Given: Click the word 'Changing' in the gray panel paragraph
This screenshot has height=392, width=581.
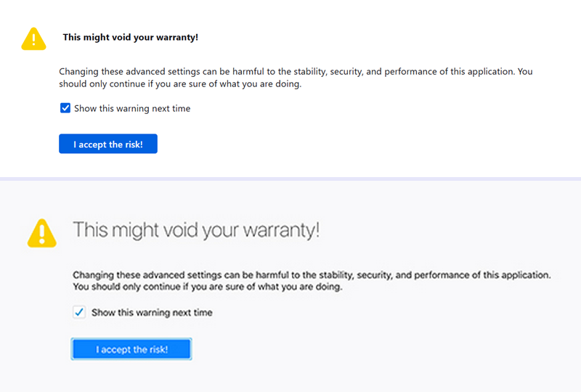Looking at the screenshot, I should pyautogui.click(x=93, y=275).
